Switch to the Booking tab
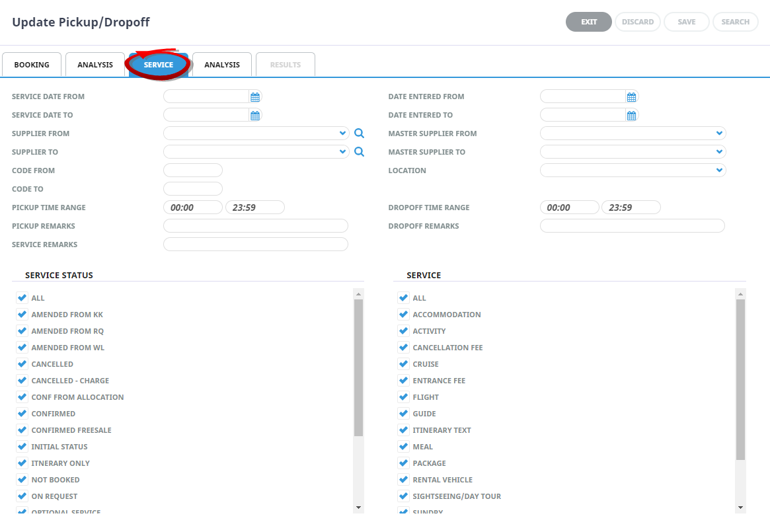The height and width of the screenshot is (532, 770). (32, 65)
